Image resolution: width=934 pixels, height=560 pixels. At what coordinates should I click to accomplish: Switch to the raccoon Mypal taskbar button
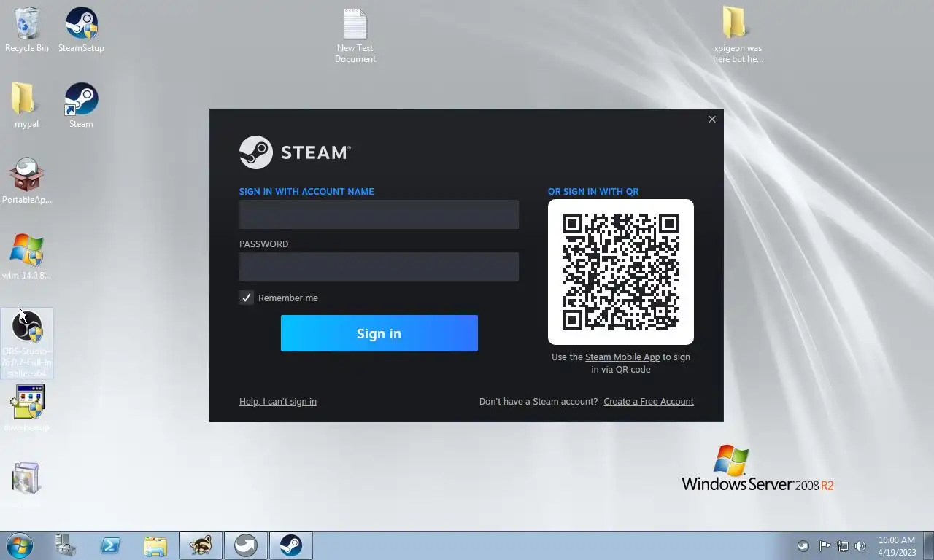tap(201, 545)
